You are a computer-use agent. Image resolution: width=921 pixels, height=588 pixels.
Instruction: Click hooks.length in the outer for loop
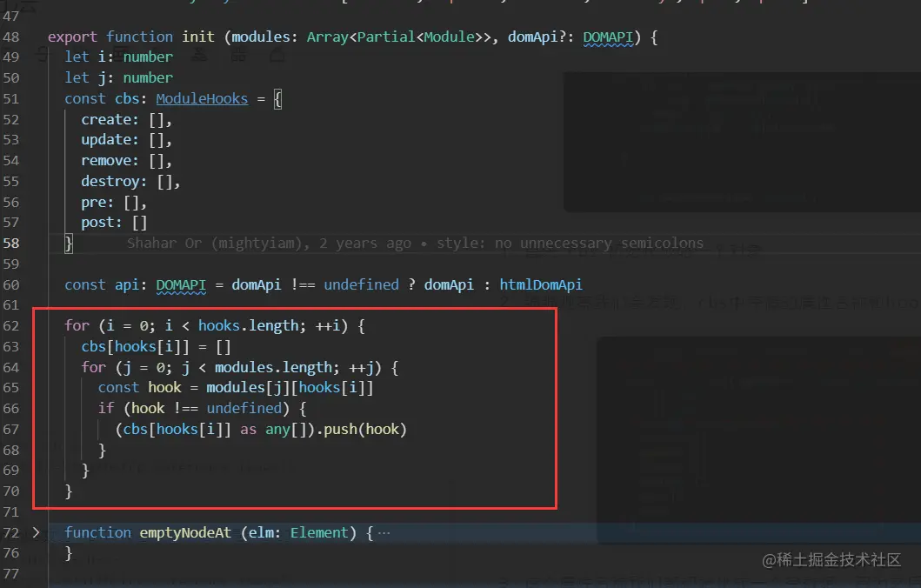coord(248,325)
